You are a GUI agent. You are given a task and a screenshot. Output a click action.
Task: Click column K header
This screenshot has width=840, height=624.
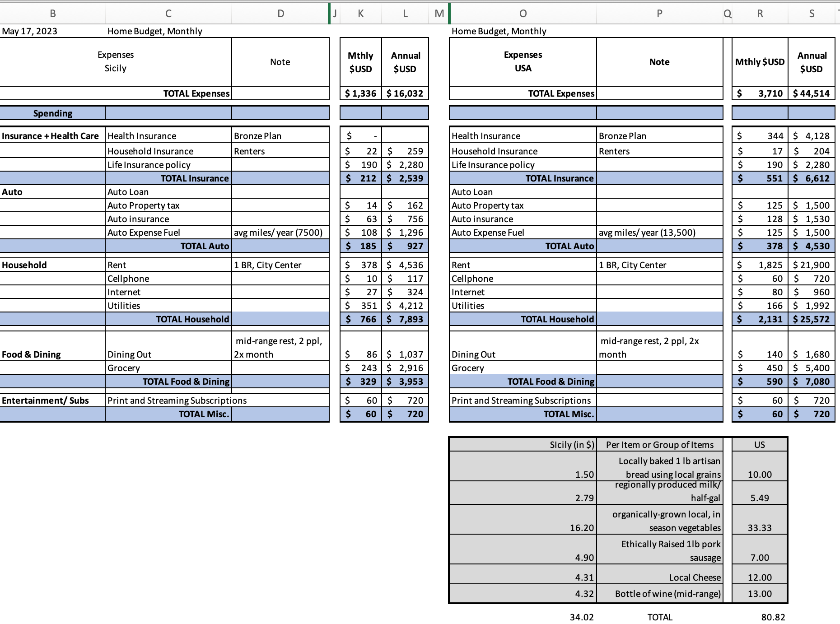(x=360, y=14)
